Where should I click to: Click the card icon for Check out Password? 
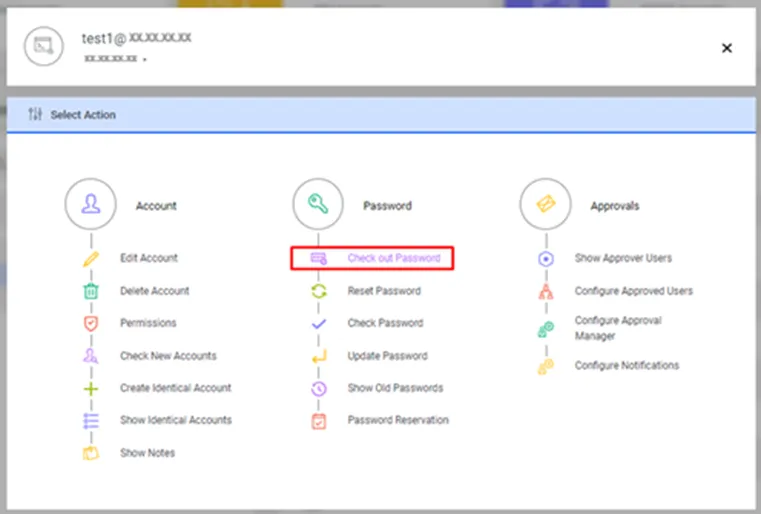click(x=318, y=258)
